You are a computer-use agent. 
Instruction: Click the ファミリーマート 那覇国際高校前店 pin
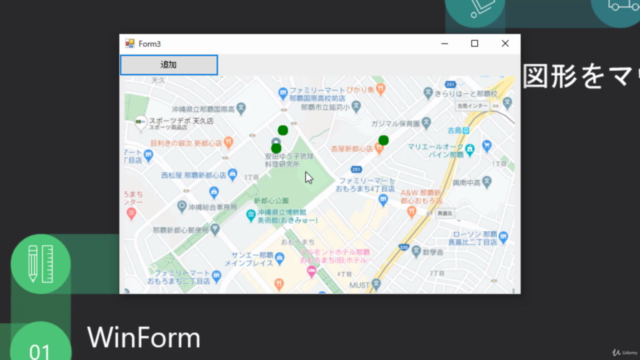pyautogui.click(x=283, y=94)
